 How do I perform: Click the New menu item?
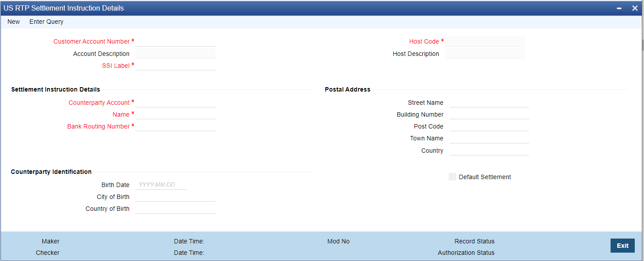tap(14, 22)
